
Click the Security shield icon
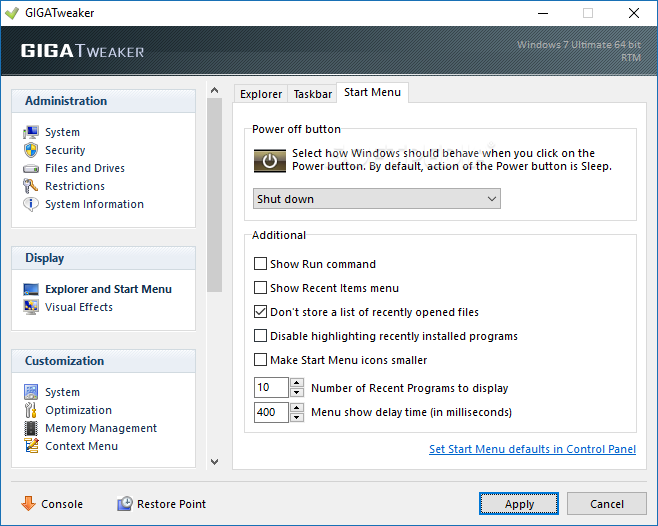(31, 150)
